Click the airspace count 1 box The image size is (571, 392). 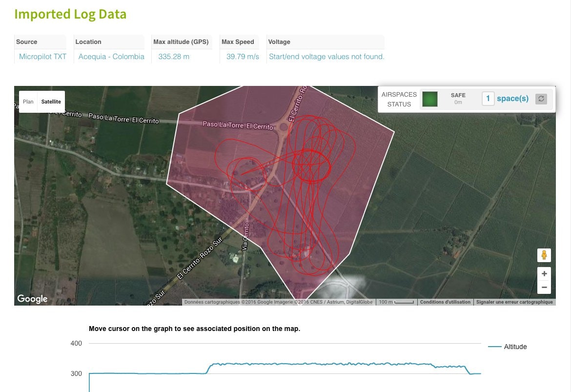(488, 98)
